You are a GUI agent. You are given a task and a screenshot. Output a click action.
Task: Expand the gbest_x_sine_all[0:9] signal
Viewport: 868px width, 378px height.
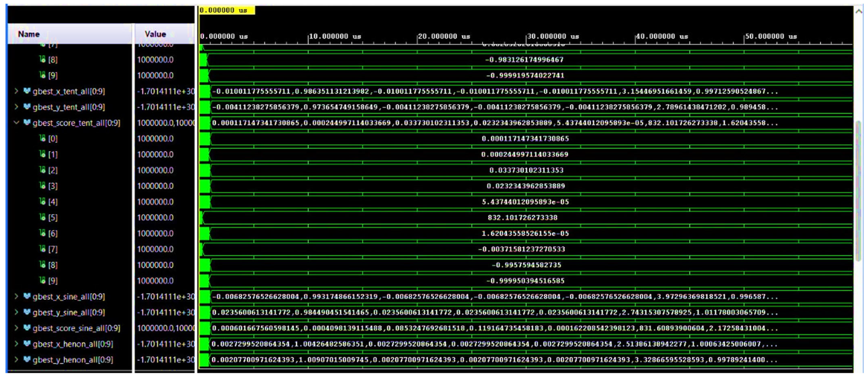click(16, 296)
